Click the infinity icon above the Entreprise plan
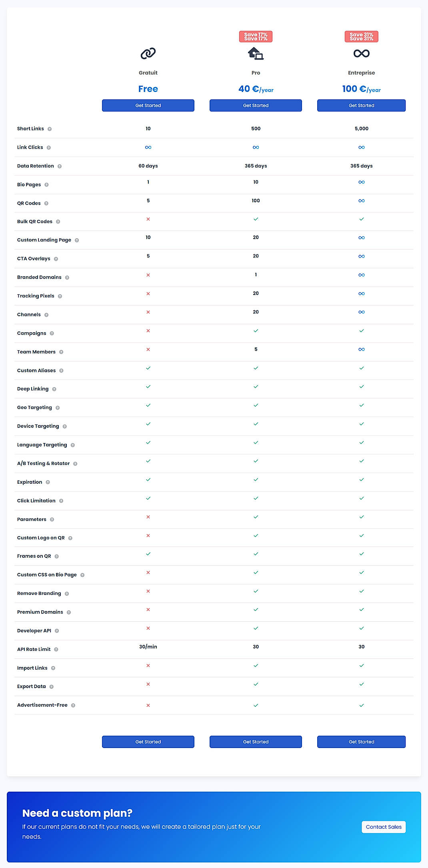 coord(361,53)
